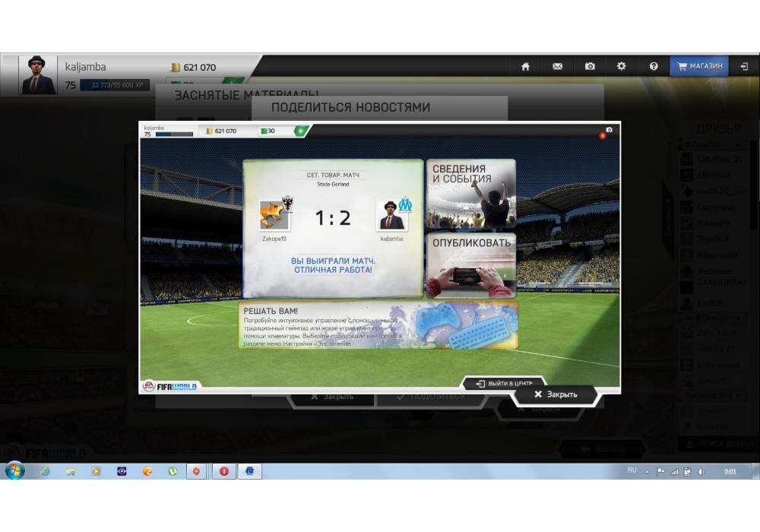This screenshot has width=760, height=532.
Task: Click the volume speaker icon in the tray
Action: pyautogui.click(x=701, y=471)
